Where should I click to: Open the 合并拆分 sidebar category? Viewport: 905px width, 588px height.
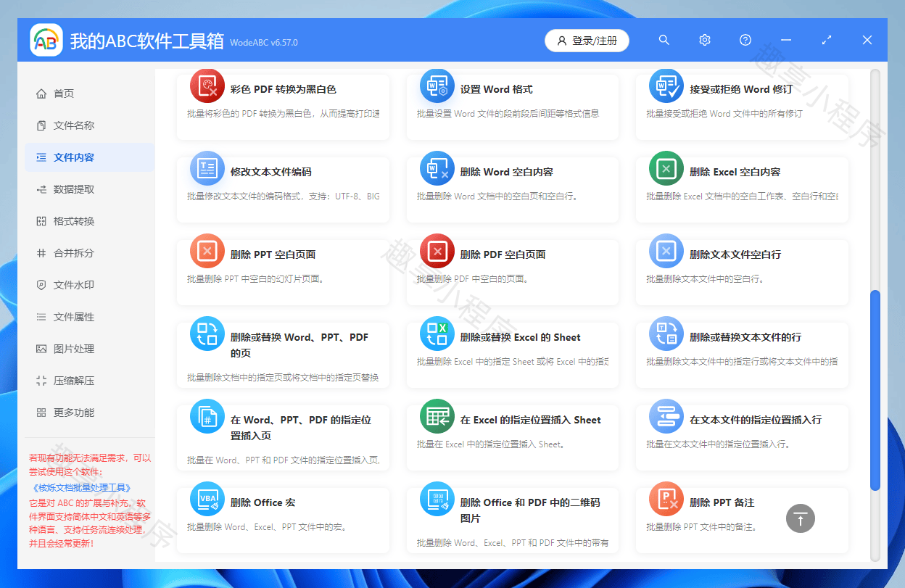(90, 253)
